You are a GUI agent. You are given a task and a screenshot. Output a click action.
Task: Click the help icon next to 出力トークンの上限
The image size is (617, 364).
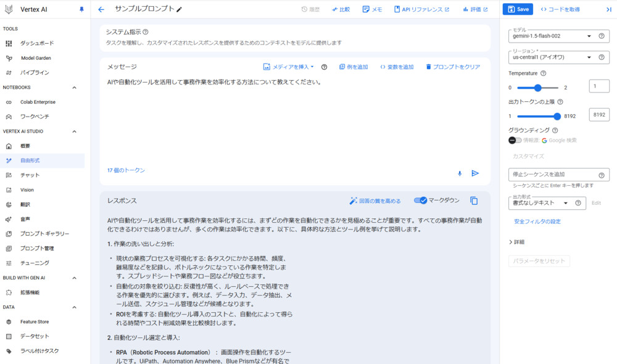560,102
